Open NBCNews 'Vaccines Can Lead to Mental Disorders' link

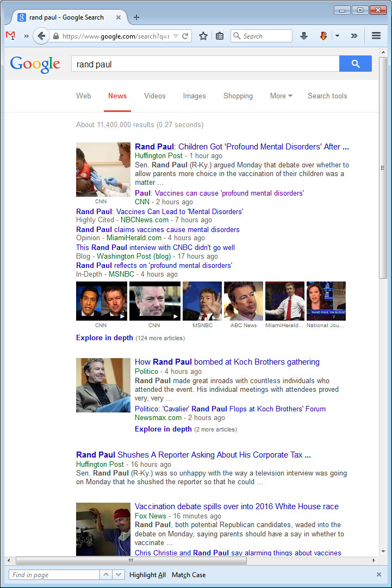(159, 211)
